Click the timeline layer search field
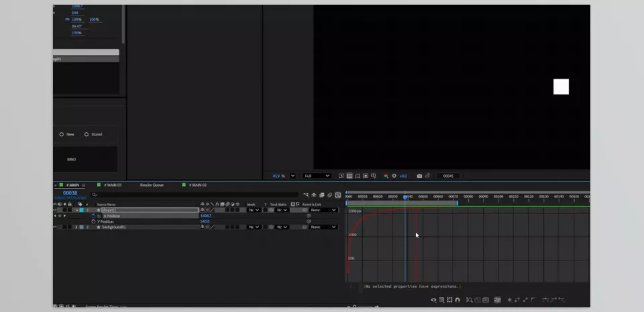 click(194, 195)
